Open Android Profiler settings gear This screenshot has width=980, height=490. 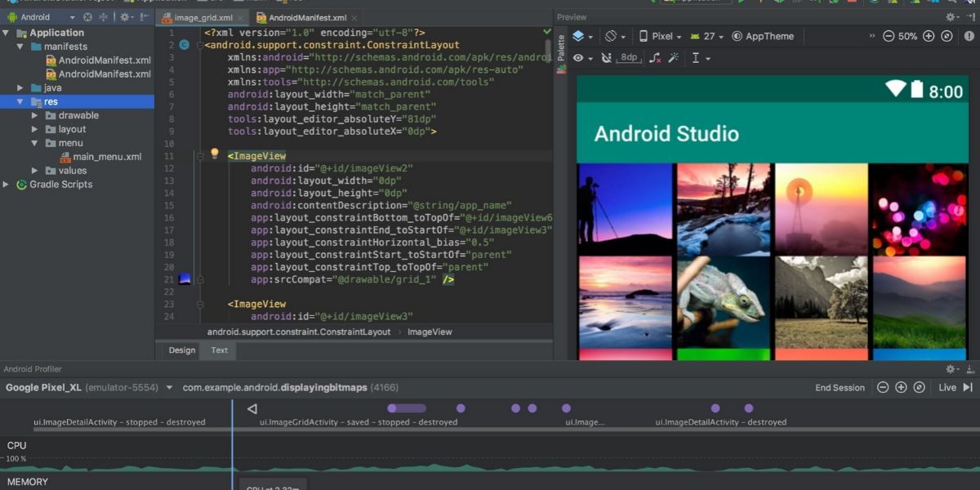pyautogui.click(x=952, y=369)
